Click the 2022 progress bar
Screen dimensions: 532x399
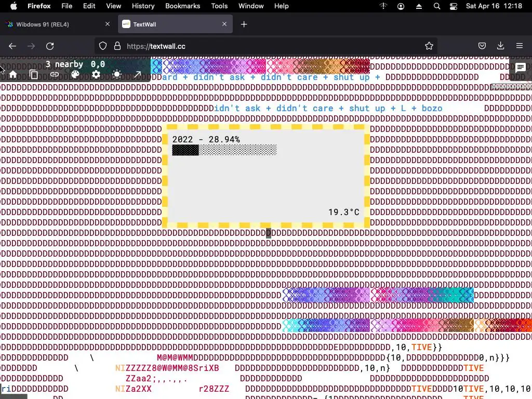point(224,150)
